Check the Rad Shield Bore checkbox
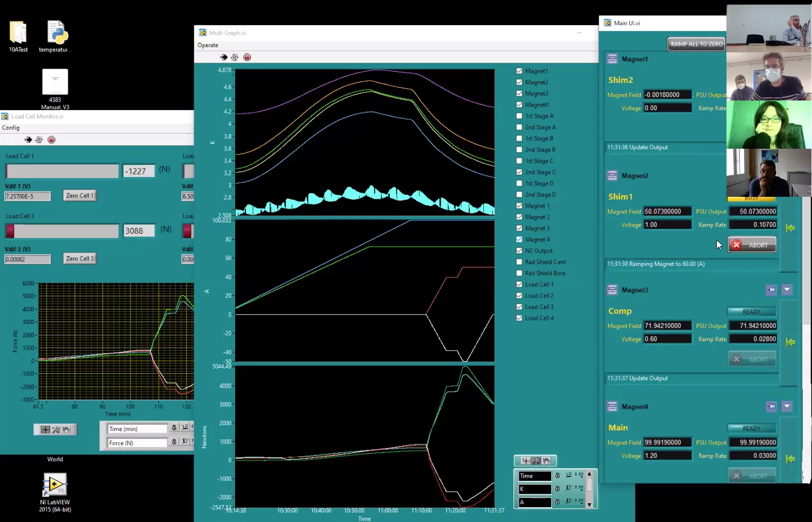Viewport: 812px width, 522px height. click(x=519, y=273)
